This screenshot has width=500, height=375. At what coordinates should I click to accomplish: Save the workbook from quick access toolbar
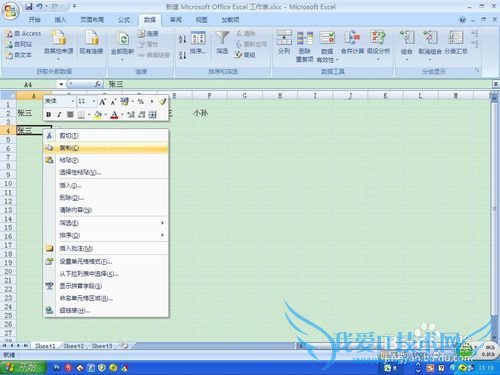tap(29, 6)
